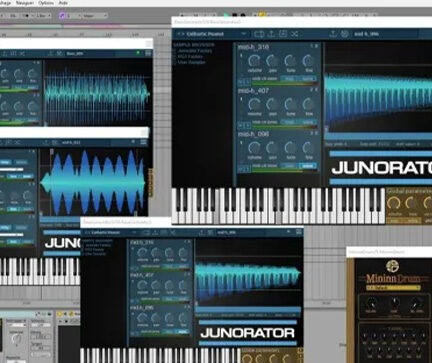Click MininnDrum round logo icon
This screenshot has width=432, height=363.
(x=392, y=266)
